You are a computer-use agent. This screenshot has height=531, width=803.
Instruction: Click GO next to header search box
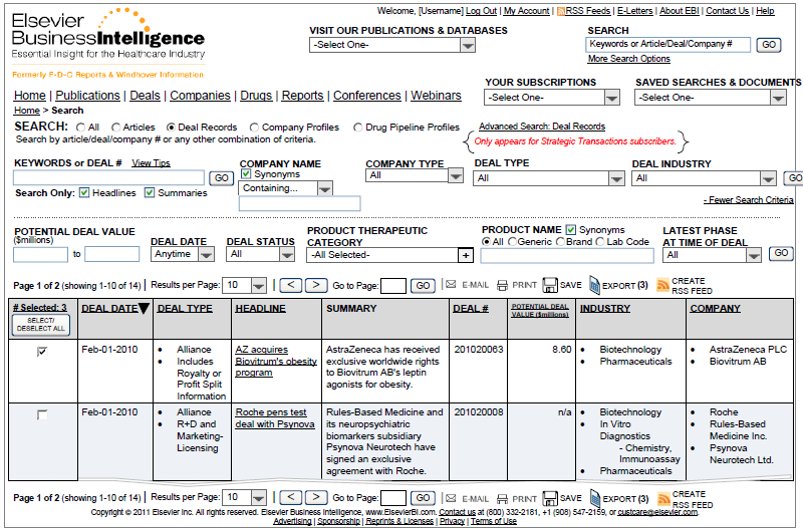point(769,45)
